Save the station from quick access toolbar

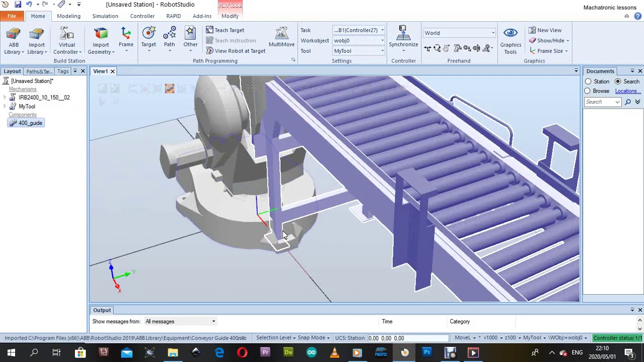(17, 5)
